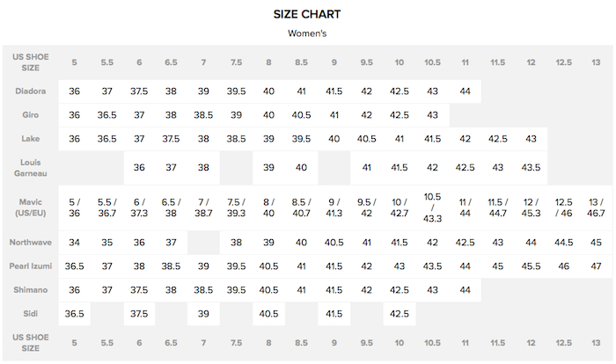
Task: Select the Diadora row label
Action: tap(31, 91)
